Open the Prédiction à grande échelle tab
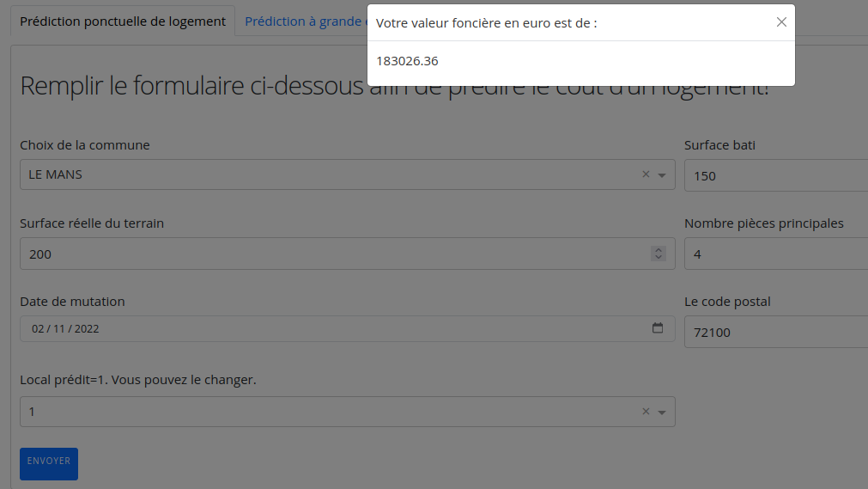The width and height of the screenshot is (868, 489). click(x=302, y=21)
